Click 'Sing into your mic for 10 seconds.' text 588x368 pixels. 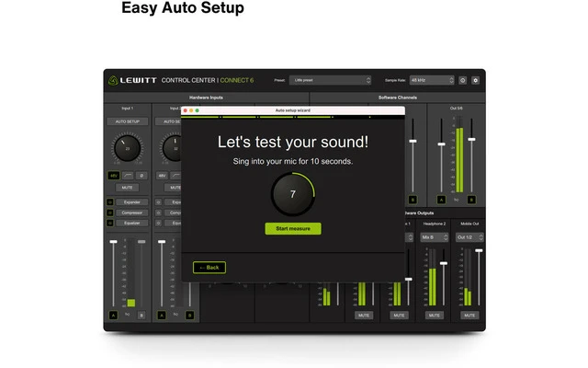pyautogui.click(x=293, y=162)
